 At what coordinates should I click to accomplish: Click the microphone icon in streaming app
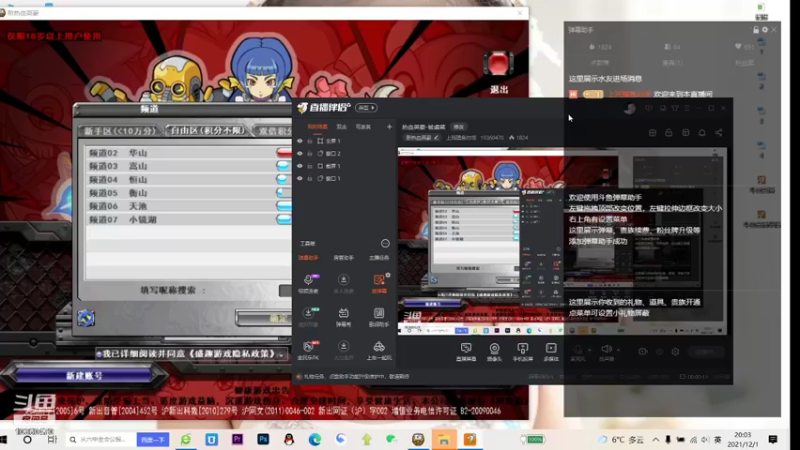click(578, 349)
